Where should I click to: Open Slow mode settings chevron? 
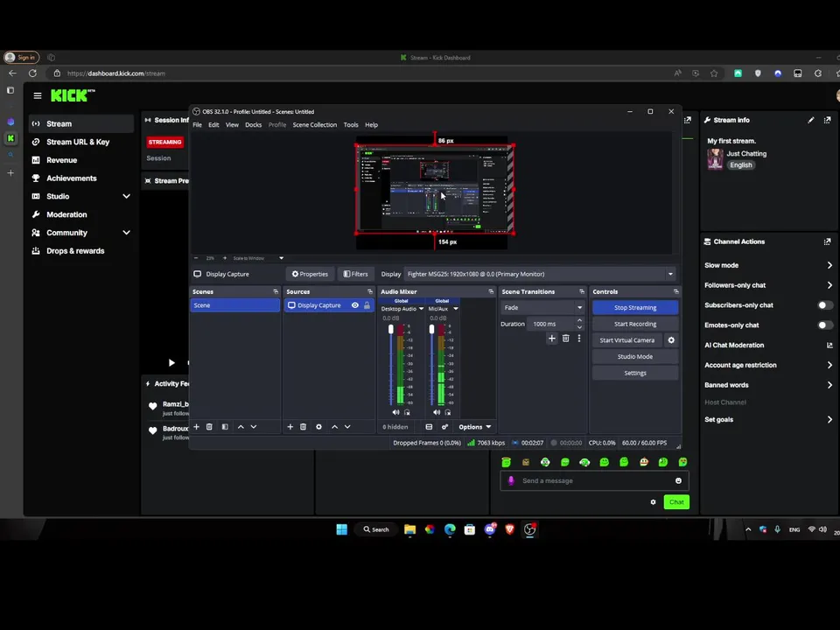click(829, 265)
